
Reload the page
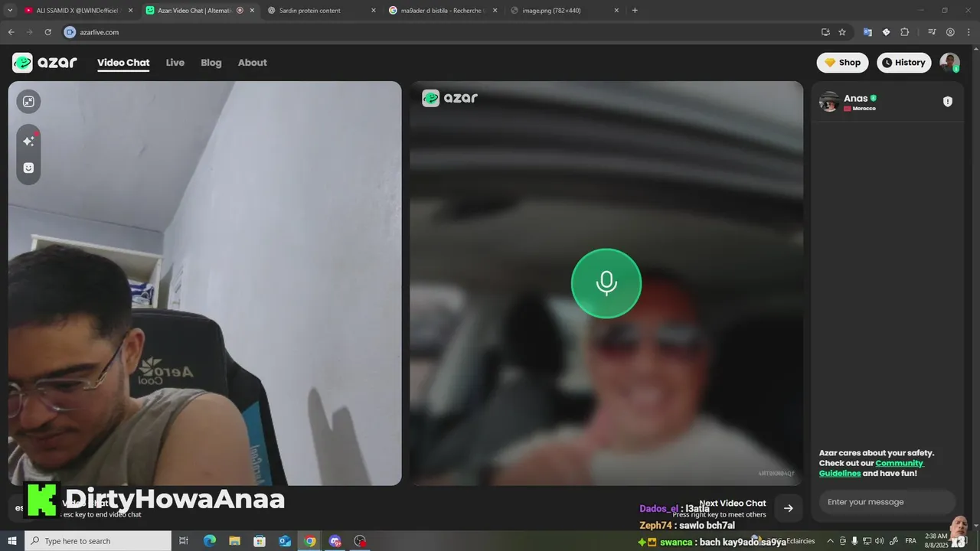coord(47,32)
